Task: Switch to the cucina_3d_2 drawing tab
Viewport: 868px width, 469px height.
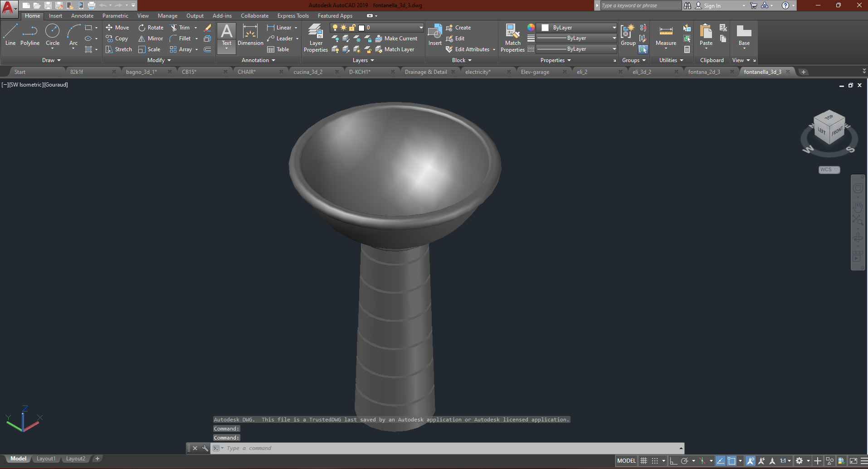Action: coord(308,72)
